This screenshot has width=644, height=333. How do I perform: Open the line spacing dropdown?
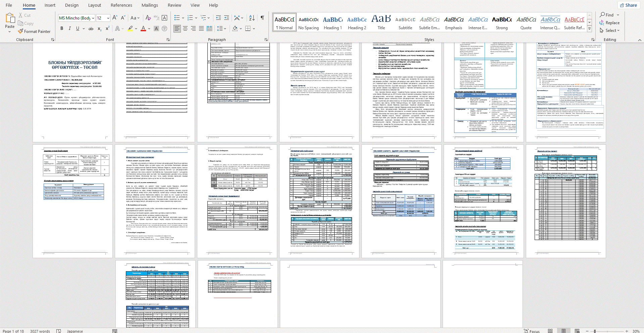pos(221,29)
